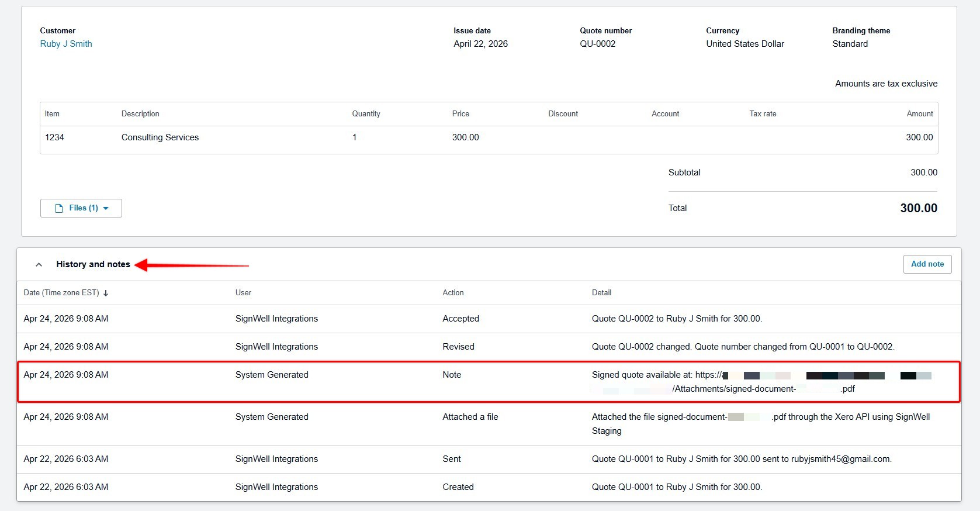980x511 pixels.
Task: Click the Customer field label
Action: (57, 31)
